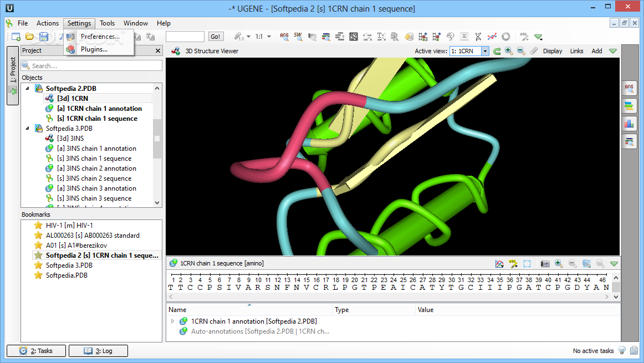Image resolution: width=644 pixels, height=363 pixels.
Task: Click the open file folder icon
Action: pos(29,37)
